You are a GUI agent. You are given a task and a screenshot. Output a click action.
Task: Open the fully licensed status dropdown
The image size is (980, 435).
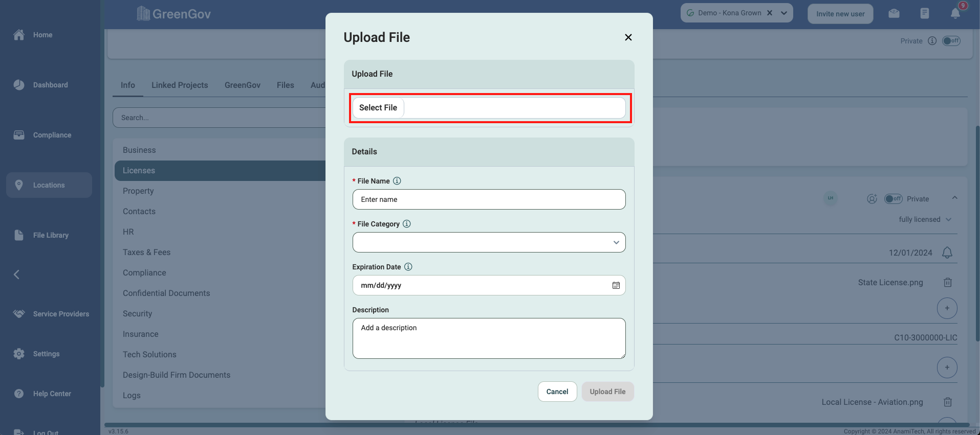tap(925, 219)
